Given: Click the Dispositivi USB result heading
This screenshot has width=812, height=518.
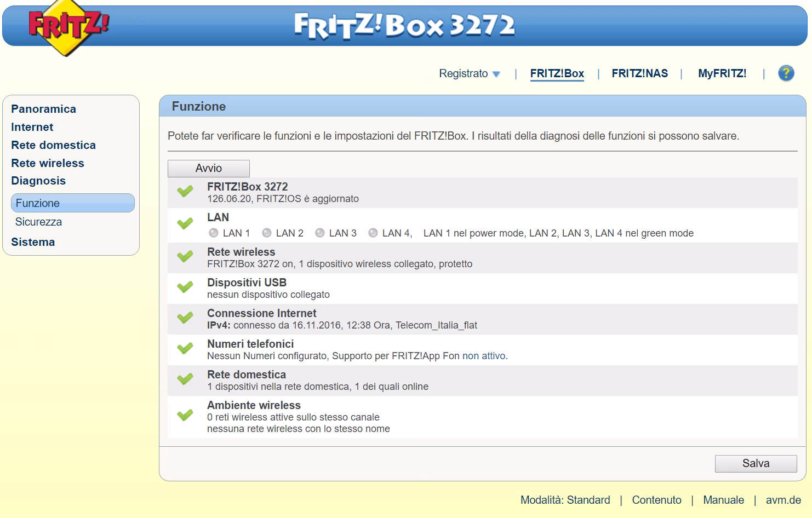Looking at the screenshot, I should (x=247, y=283).
